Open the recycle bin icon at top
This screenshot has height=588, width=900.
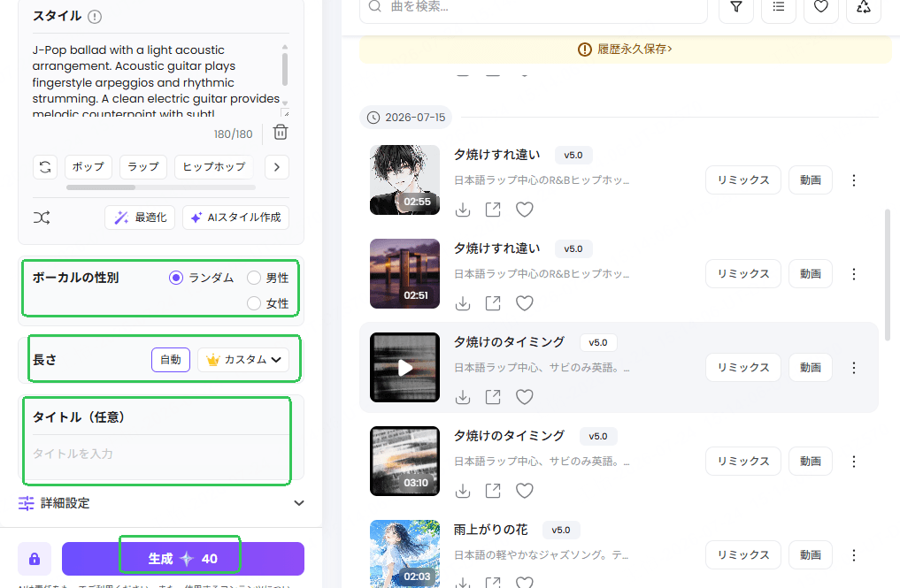(863, 7)
